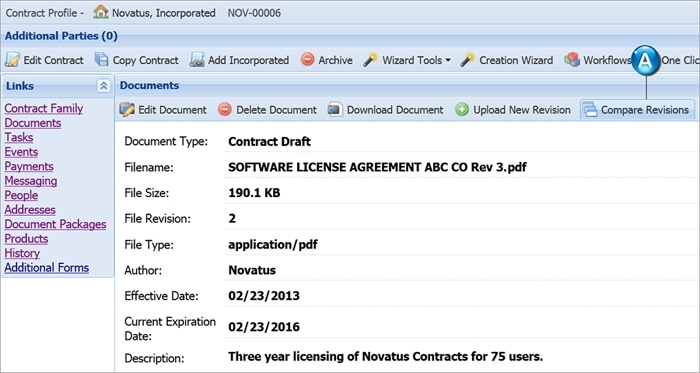Screen dimensions: 700x373
Task: Click the Compare Revisions button
Action: click(637, 110)
